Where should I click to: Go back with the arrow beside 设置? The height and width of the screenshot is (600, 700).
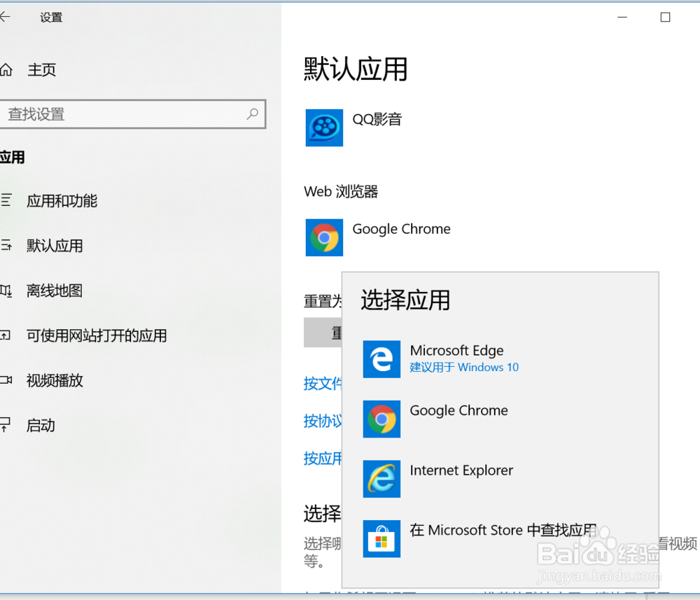(4, 17)
